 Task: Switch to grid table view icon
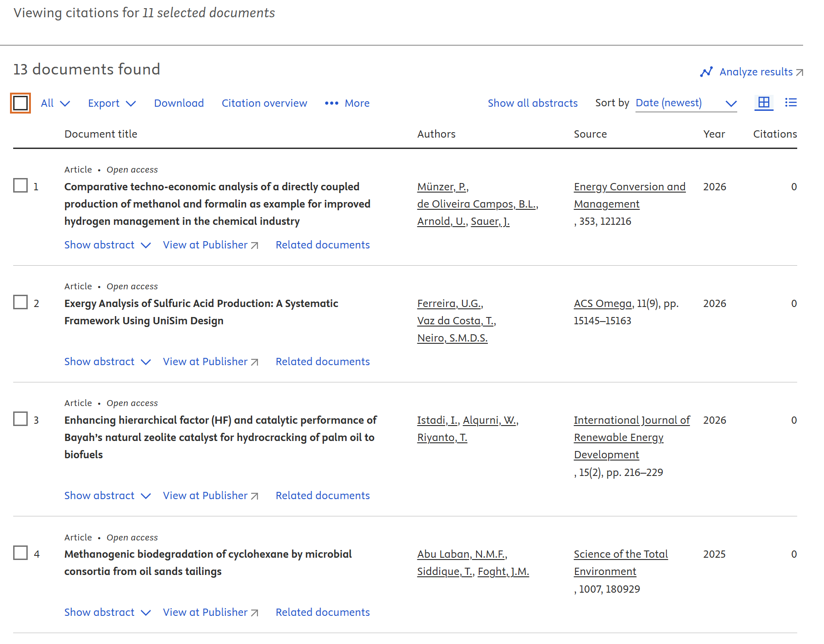pyautogui.click(x=764, y=103)
